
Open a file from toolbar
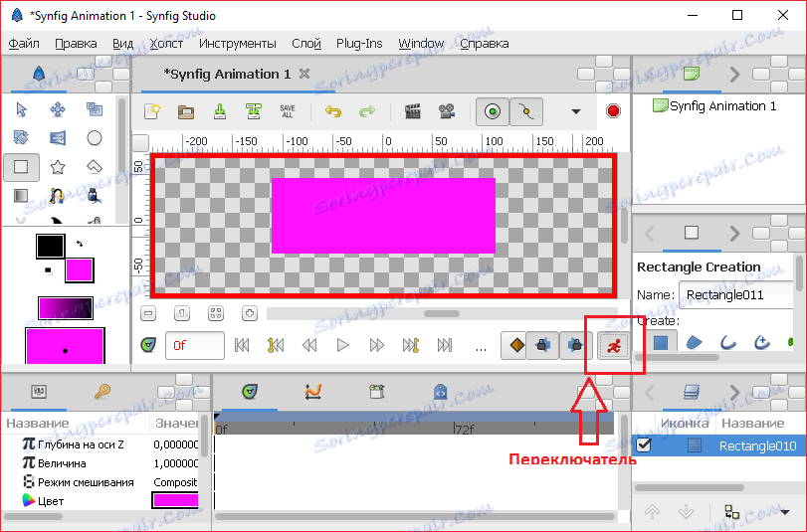(186, 111)
